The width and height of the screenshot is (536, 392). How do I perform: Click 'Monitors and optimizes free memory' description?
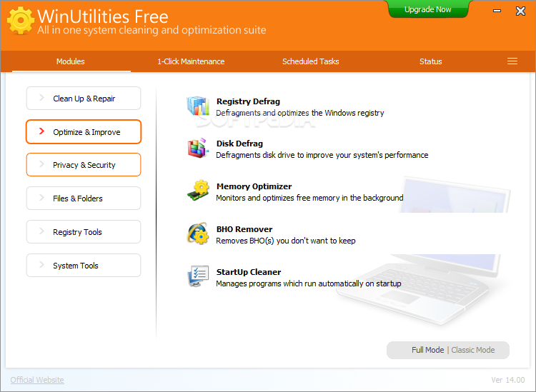click(x=309, y=198)
